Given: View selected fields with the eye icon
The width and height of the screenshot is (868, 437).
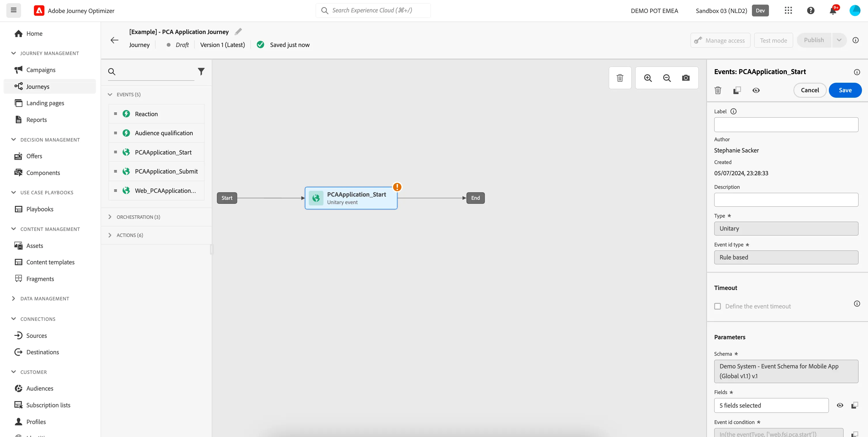Looking at the screenshot, I should [840, 405].
